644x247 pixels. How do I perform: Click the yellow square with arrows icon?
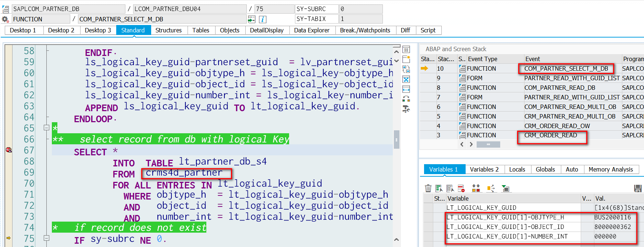491,188
